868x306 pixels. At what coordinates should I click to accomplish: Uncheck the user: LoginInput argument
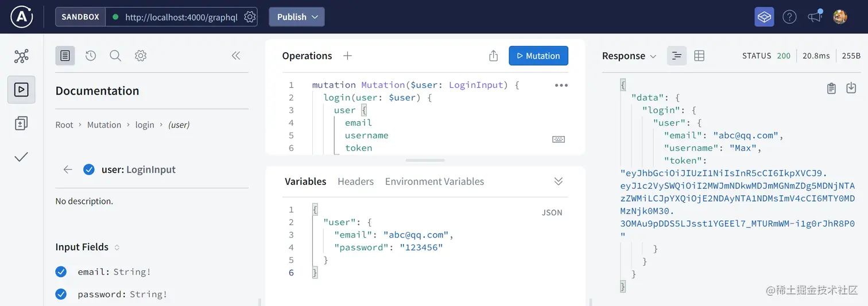point(88,169)
